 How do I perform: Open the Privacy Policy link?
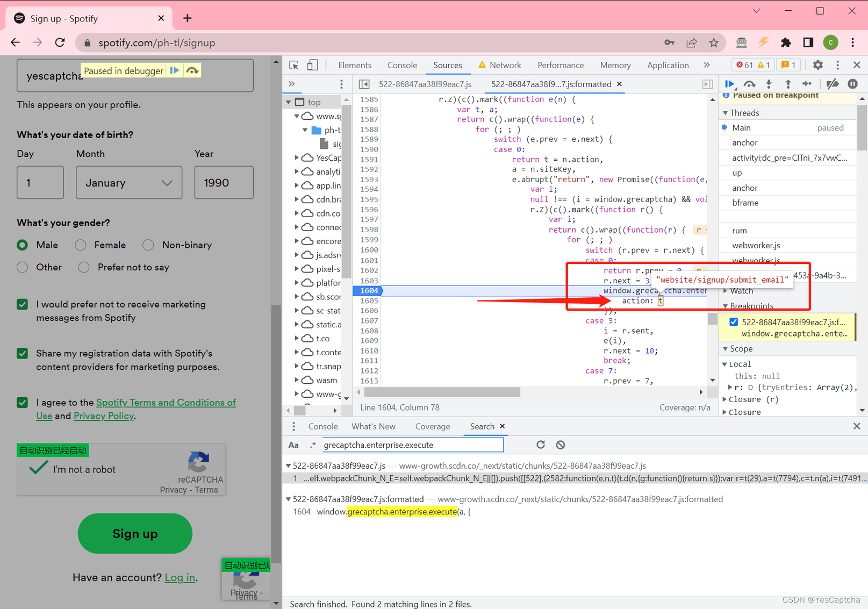(x=103, y=416)
